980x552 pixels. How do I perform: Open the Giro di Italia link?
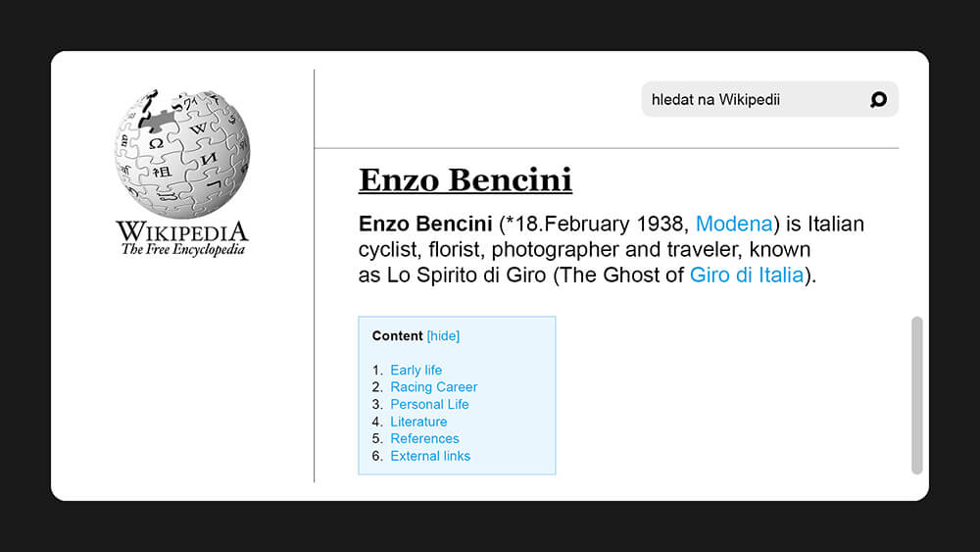746,276
